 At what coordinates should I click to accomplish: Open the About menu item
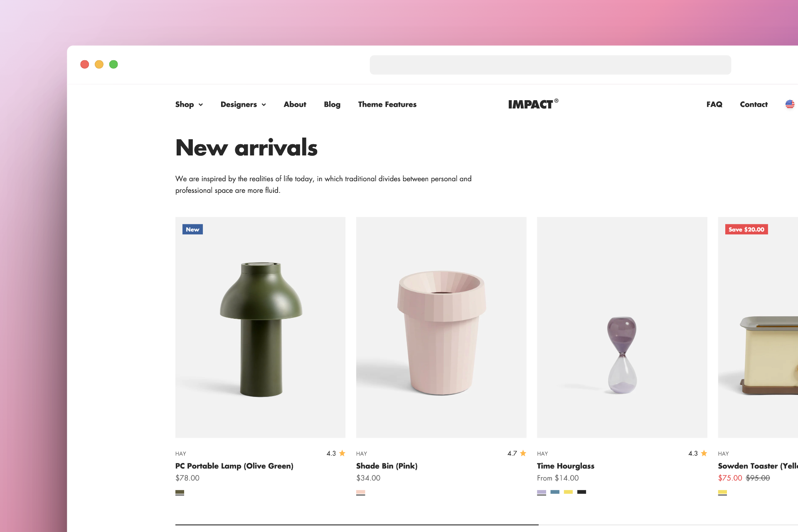click(295, 104)
